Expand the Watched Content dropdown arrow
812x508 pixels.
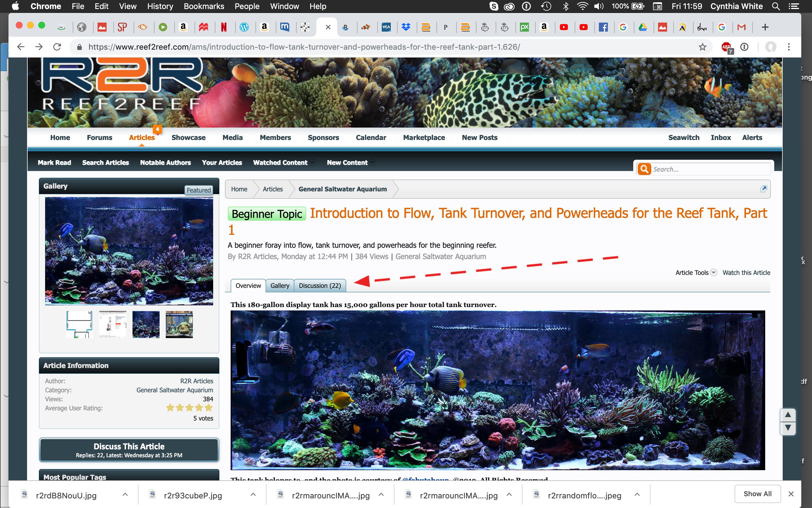312,163
